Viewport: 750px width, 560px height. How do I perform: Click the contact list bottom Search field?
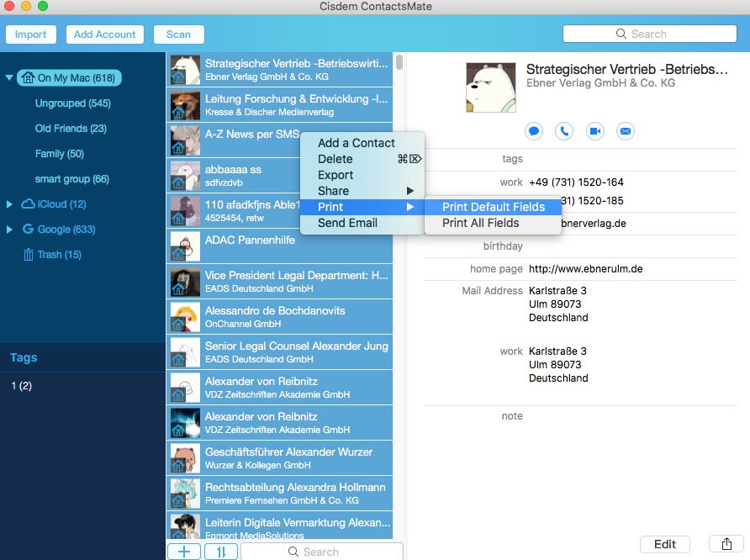click(x=322, y=552)
